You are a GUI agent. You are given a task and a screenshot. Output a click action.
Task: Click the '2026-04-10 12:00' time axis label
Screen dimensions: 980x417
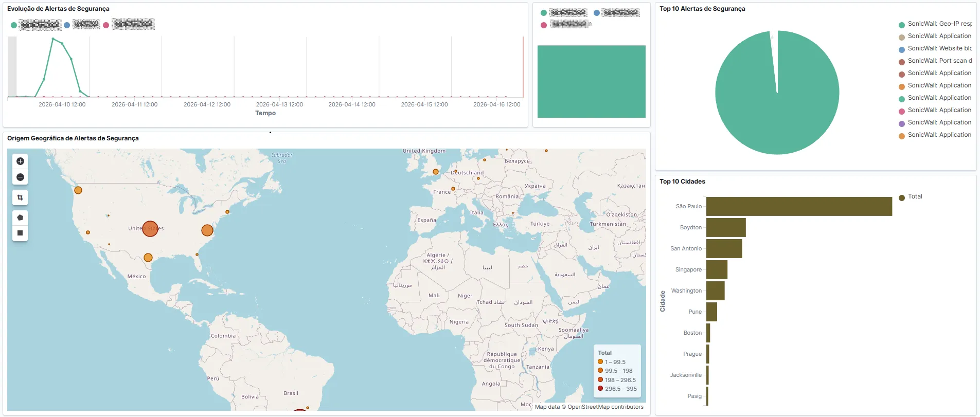pyautogui.click(x=62, y=104)
